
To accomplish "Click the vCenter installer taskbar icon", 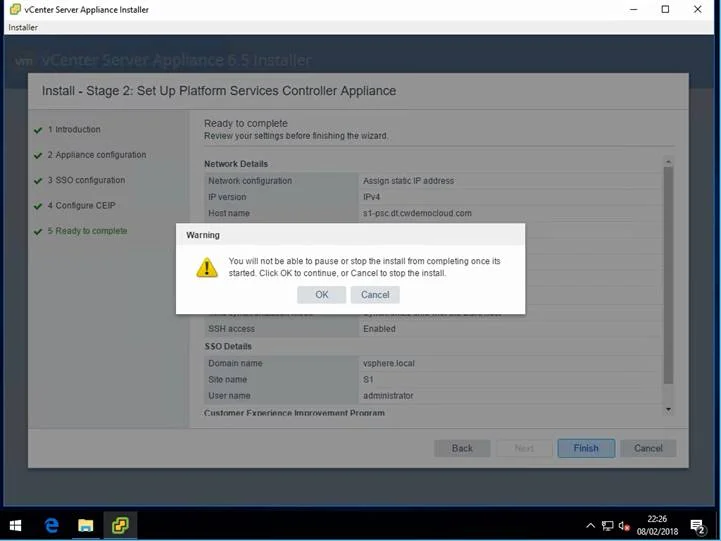I will pos(120,525).
